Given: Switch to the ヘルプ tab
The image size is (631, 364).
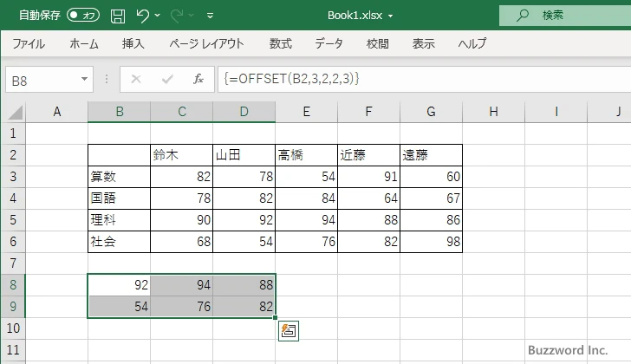Looking at the screenshot, I should (472, 43).
